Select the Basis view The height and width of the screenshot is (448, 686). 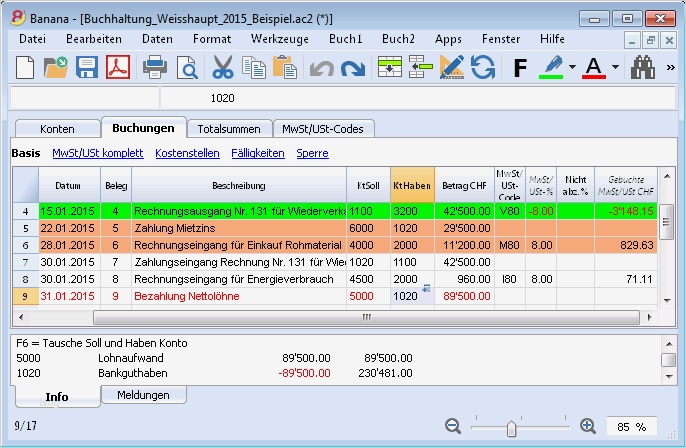pyautogui.click(x=26, y=153)
